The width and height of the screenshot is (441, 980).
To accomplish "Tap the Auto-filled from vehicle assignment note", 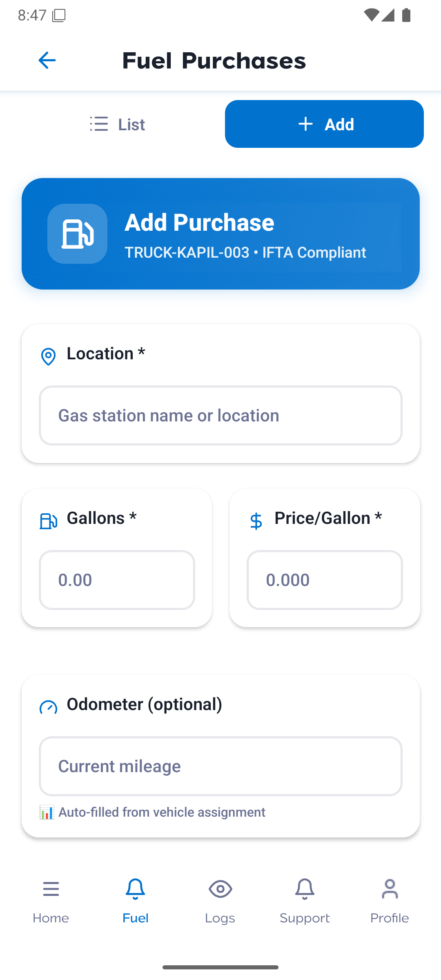I will coord(162,812).
